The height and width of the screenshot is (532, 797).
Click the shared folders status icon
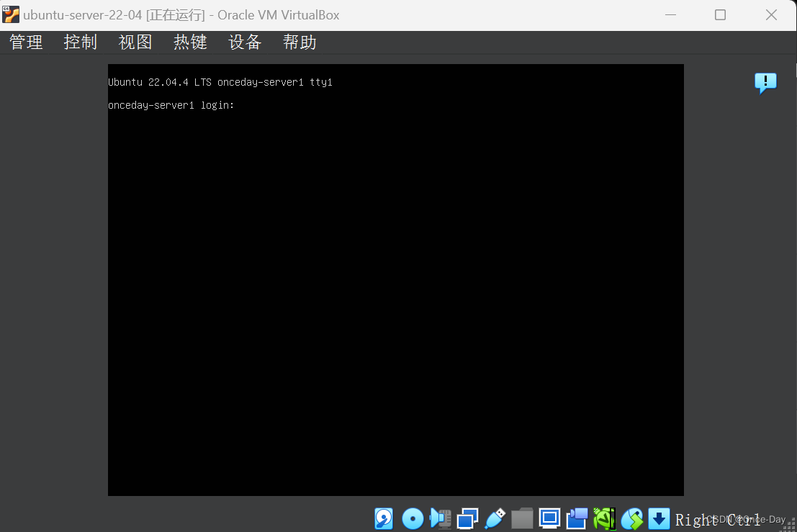[x=522, y=519]
